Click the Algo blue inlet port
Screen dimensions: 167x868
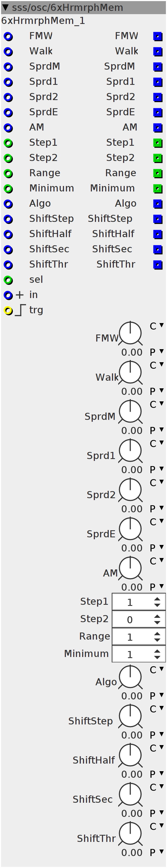(8, 204)
